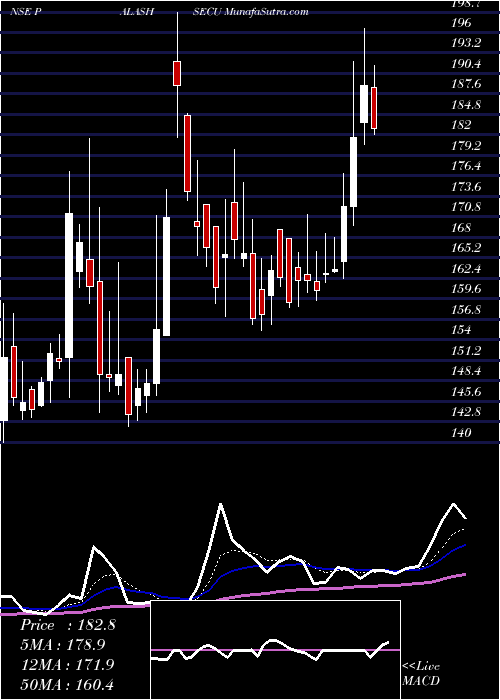Click the 190.4 price axis label

pyautogui.click(x=466, y=63)
